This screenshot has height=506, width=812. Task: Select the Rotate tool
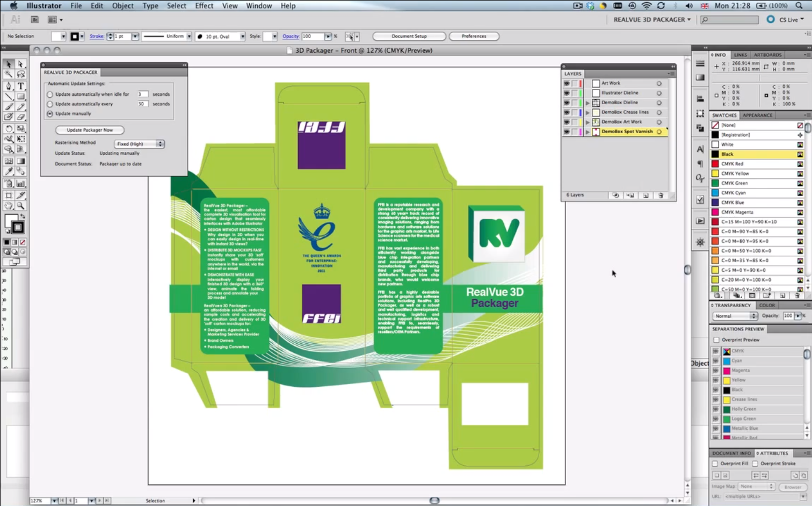[9, 129]
